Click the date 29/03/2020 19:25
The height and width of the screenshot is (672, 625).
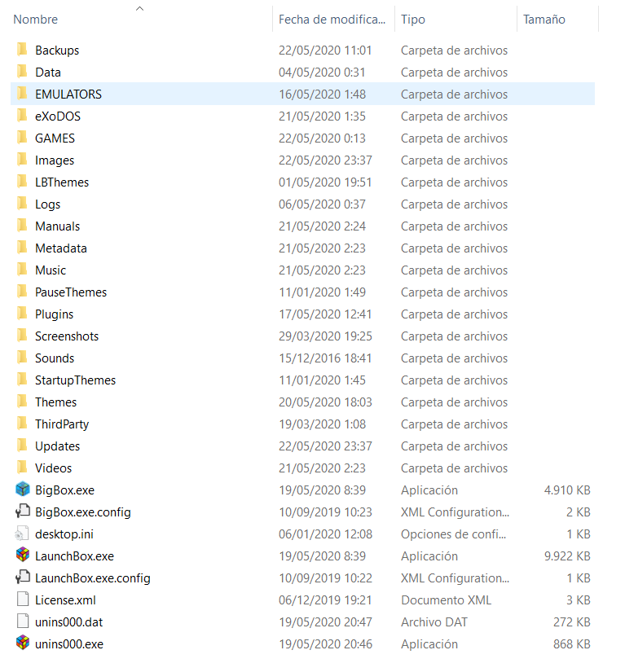point(325,336)
